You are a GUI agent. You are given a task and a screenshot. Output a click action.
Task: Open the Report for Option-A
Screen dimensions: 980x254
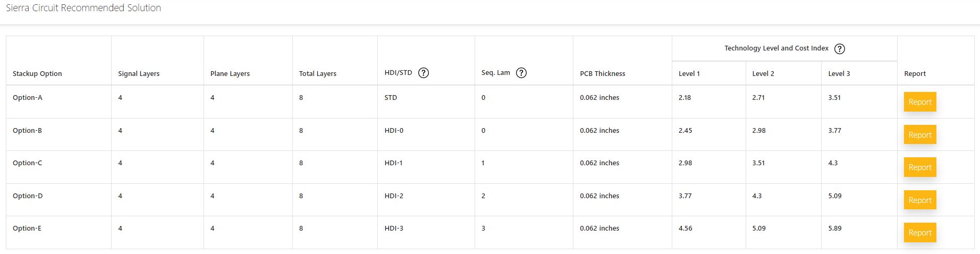tap(920, 102)
